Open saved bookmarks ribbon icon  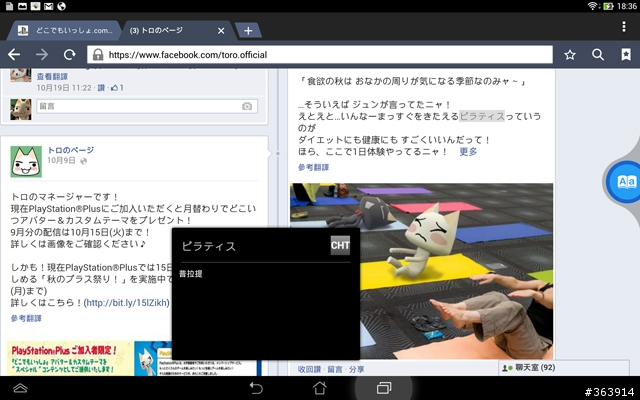[626, 55]
